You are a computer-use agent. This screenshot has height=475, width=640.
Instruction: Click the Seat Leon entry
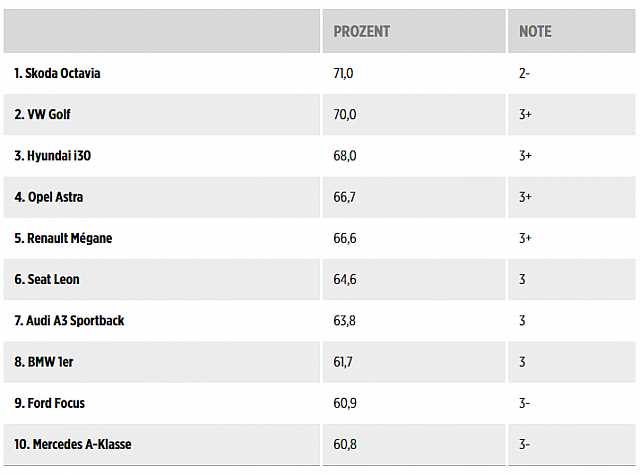click(47, 279)
